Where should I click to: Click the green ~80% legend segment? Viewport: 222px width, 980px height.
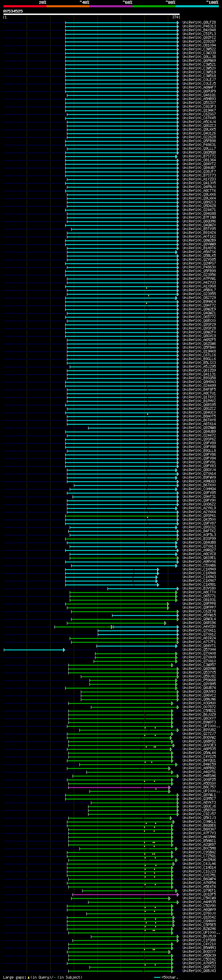(x=154, y=6)
